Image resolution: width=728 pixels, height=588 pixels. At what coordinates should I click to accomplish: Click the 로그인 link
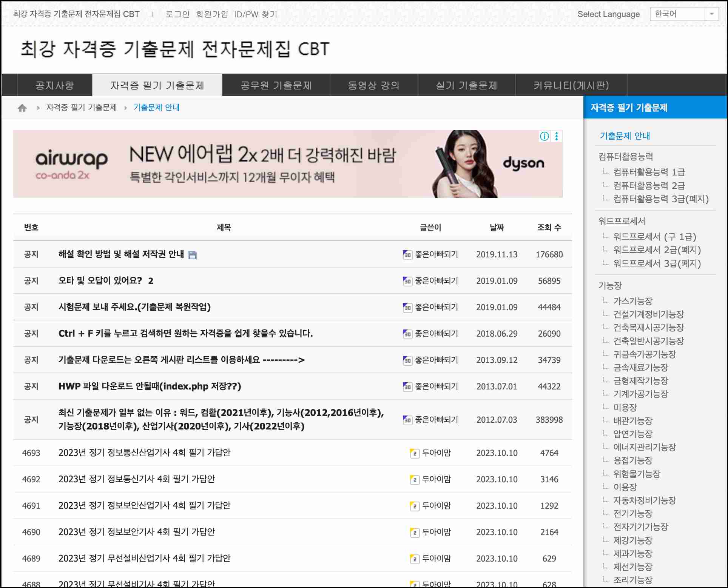(177, 14)
